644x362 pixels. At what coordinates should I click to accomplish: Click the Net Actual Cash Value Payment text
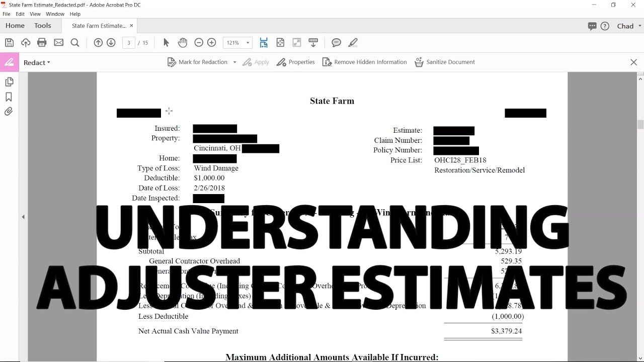tap(188, 331)
